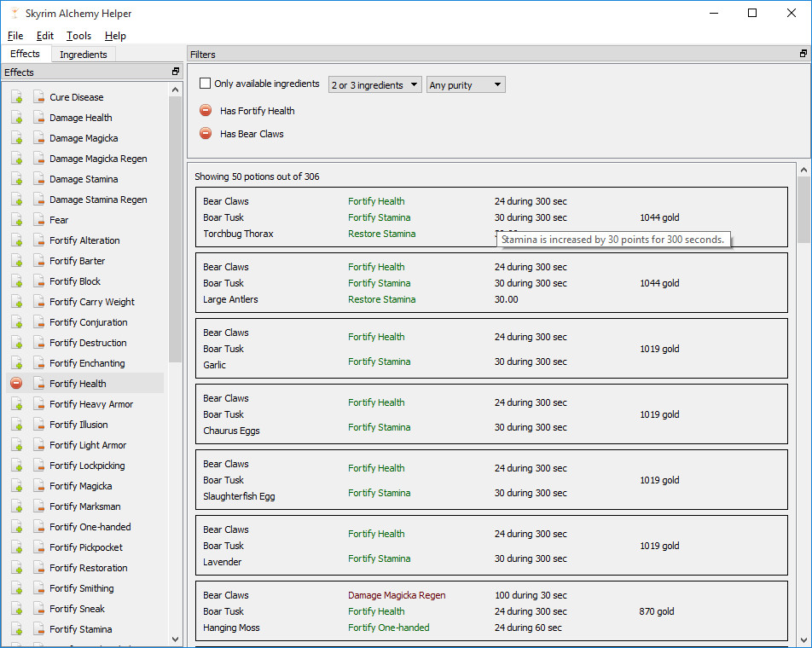
Task: Open the Edit menu
Action: click(44, 36)
